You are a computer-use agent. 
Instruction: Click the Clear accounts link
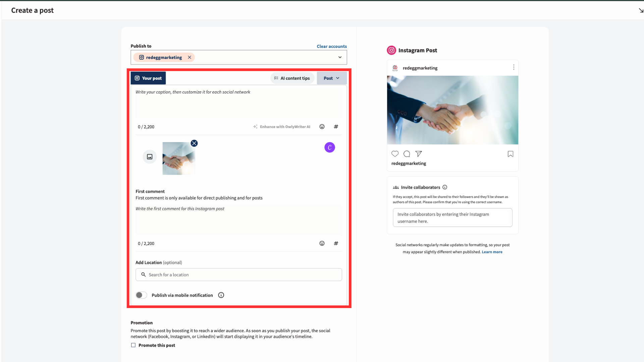pyautogui.click(x=331, y=46)
